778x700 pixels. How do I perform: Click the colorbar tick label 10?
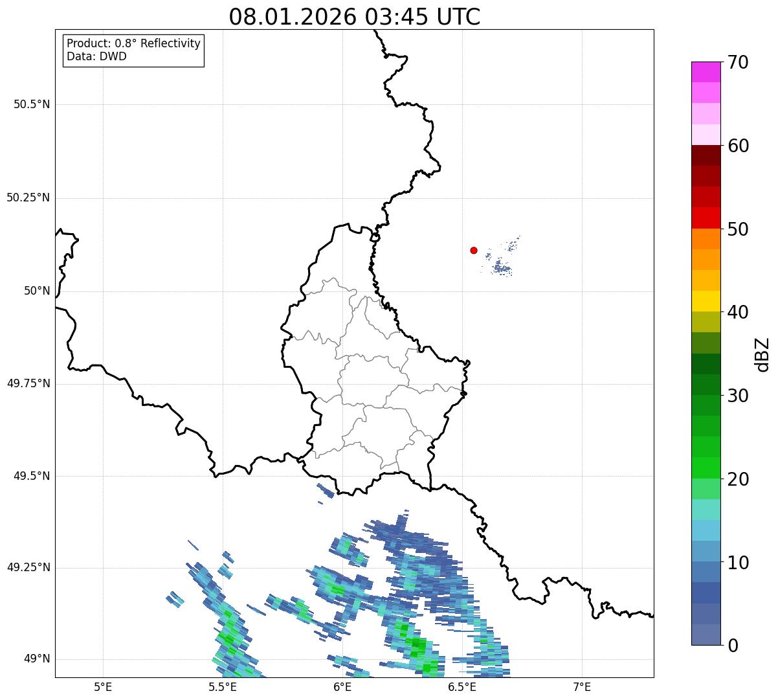[739, 563]
